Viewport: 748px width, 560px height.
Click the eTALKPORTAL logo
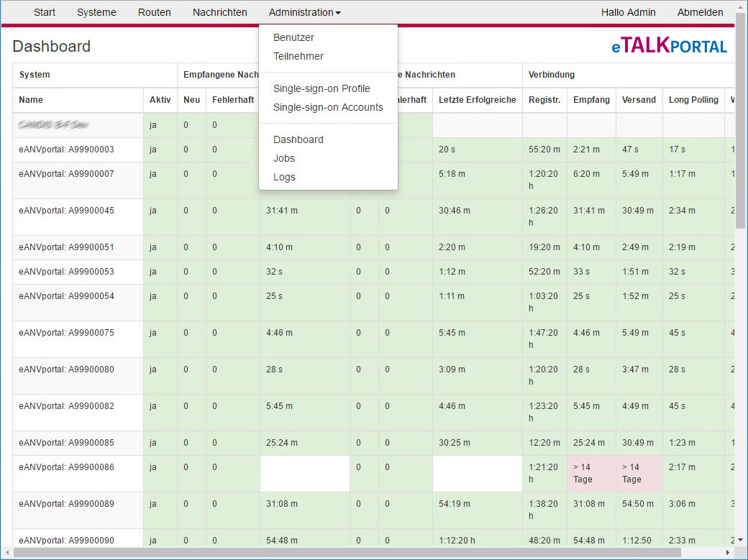tap(670, 46)
